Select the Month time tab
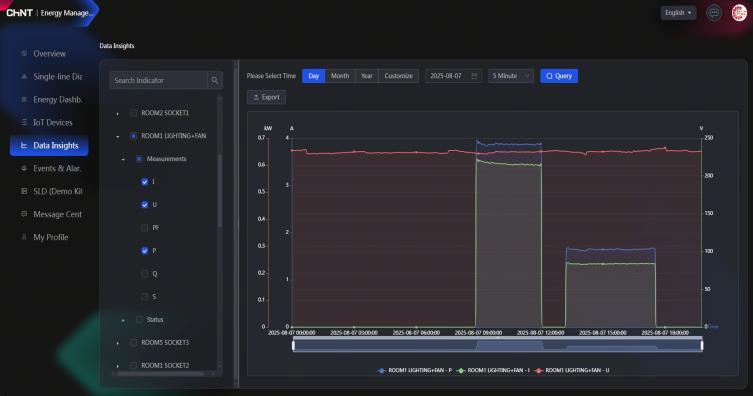 tap(340, 76)
